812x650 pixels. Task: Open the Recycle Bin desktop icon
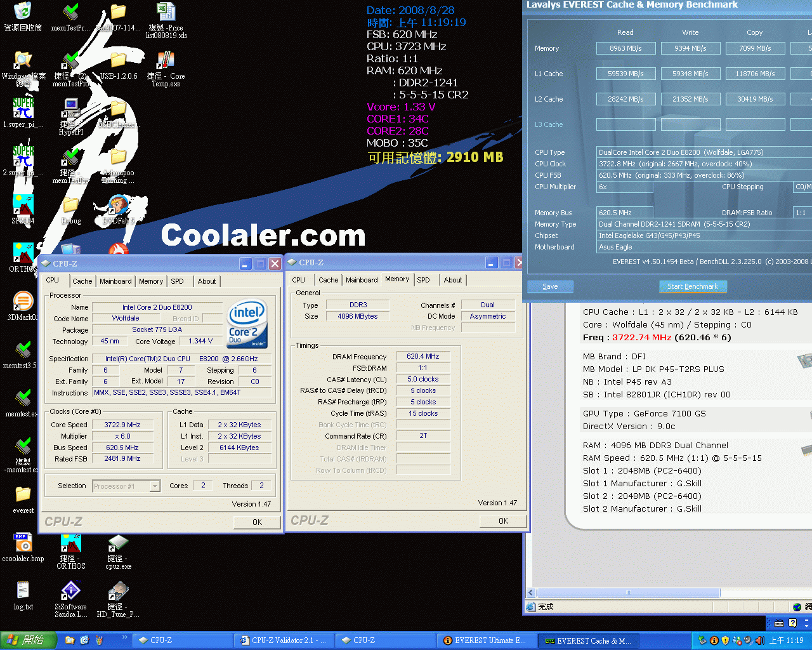click(x=23, y=11)
